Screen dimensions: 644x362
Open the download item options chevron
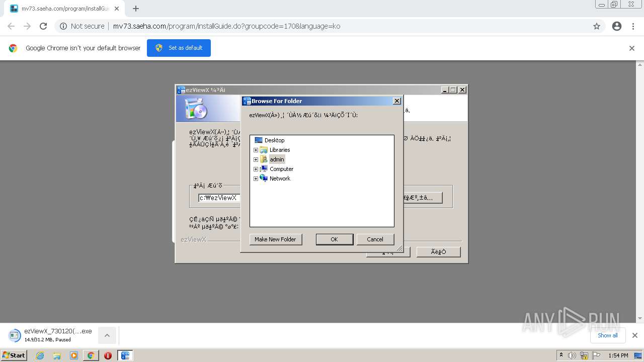coord(107,335)
